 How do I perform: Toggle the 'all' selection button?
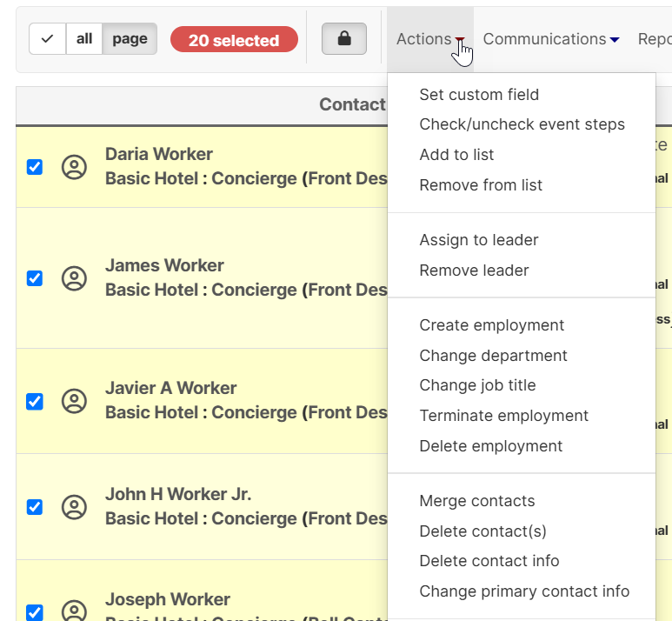pos(84,38)
